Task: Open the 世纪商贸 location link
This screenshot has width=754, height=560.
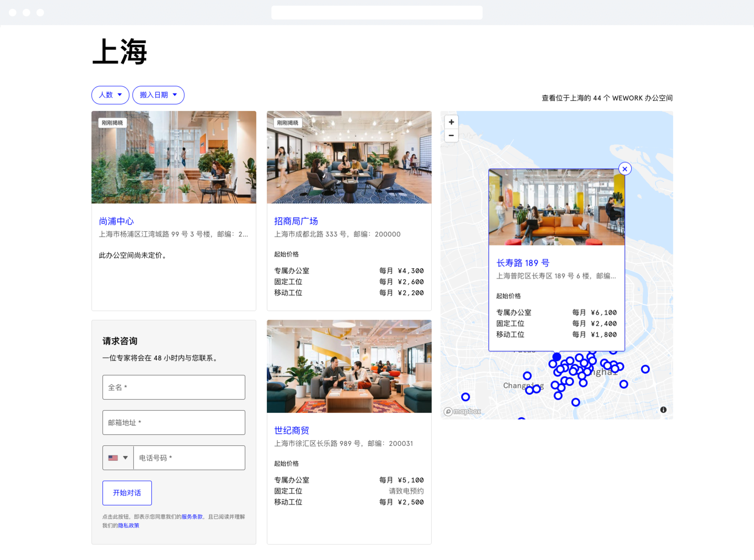Action: click(x=292, y=430)
